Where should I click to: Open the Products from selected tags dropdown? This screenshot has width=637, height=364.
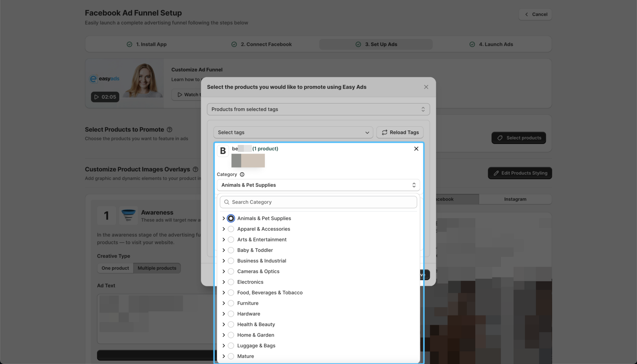coord(318,109)
